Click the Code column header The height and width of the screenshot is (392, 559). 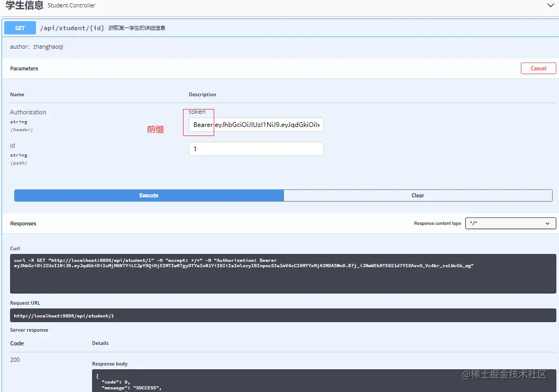(x=17, y=343)
